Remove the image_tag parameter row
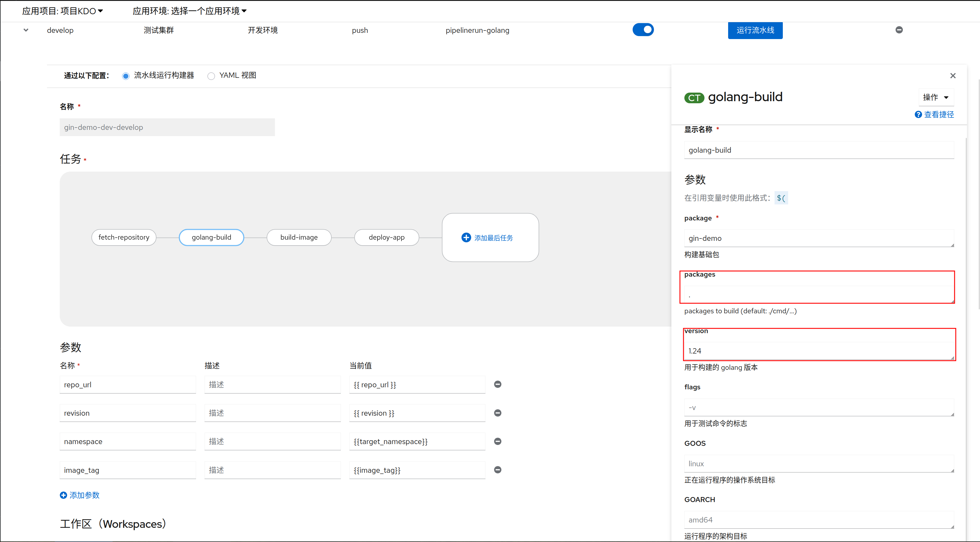Viewport: 980px width, 542px height. (497, 470)
